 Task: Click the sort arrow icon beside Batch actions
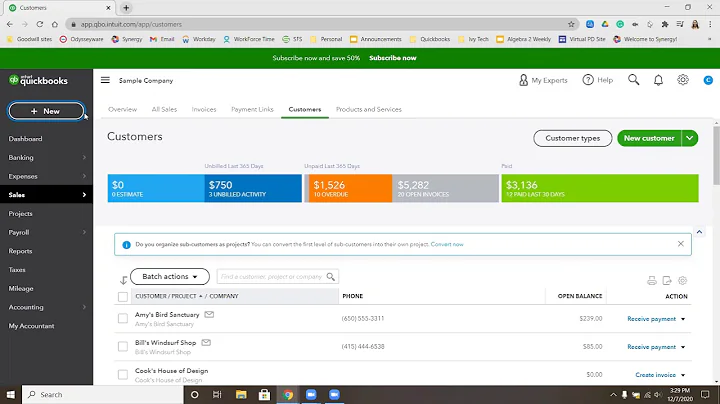coord(123,280)
